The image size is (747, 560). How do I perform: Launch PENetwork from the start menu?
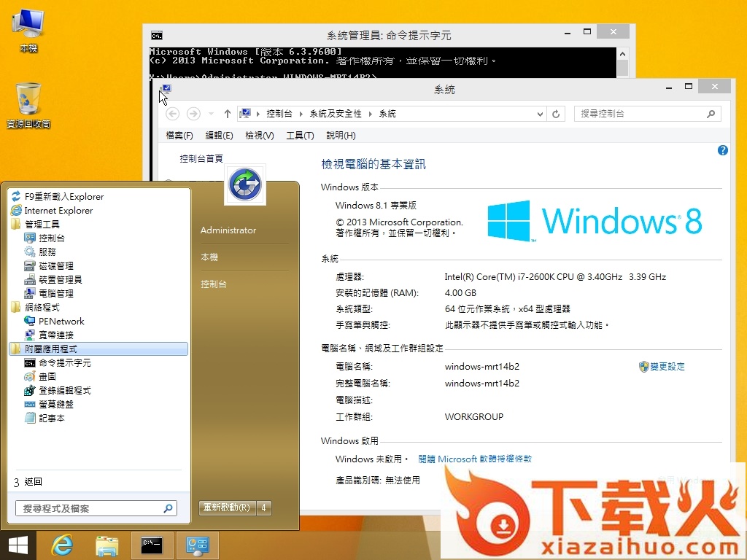coord(61,321)
